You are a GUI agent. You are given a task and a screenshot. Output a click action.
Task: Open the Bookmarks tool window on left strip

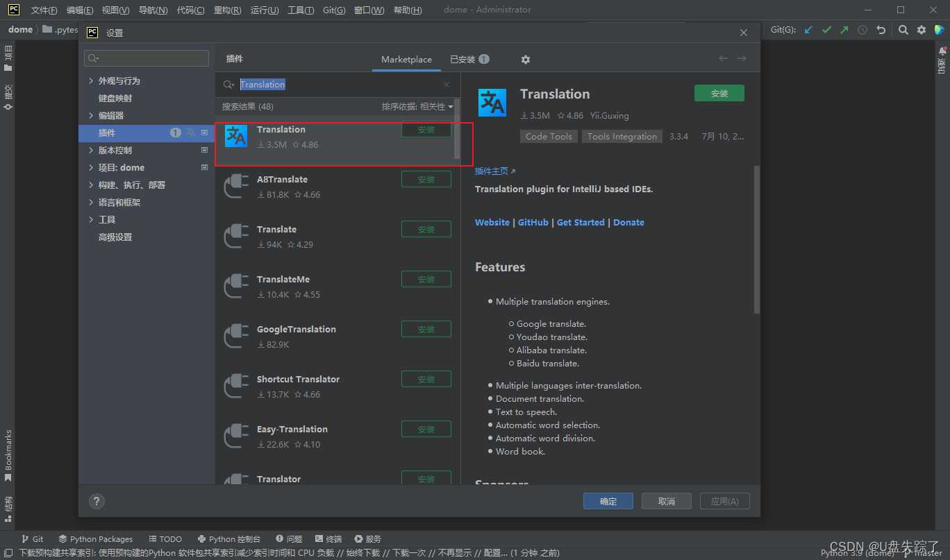click(8, 455)
